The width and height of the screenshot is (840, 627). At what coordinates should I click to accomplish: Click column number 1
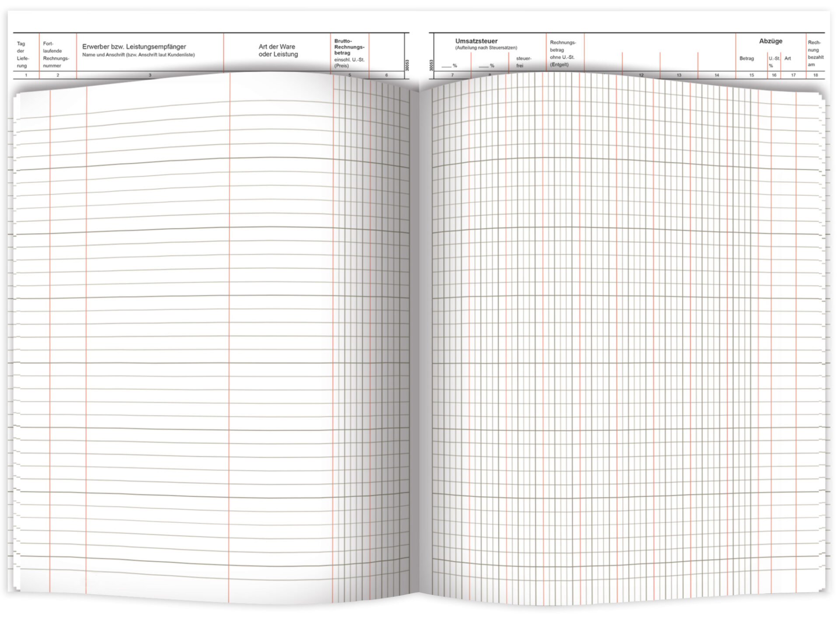coord(26,75)
